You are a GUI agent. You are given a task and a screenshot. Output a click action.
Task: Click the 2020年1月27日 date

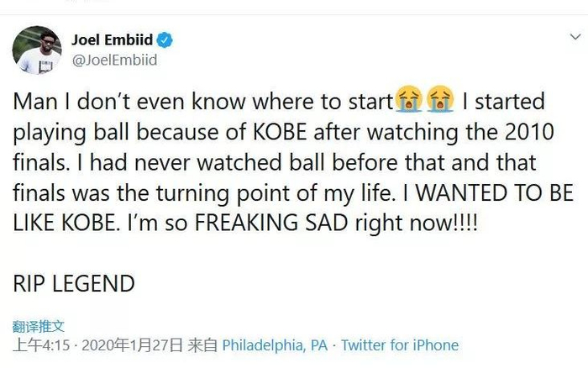tap(139, 345)
